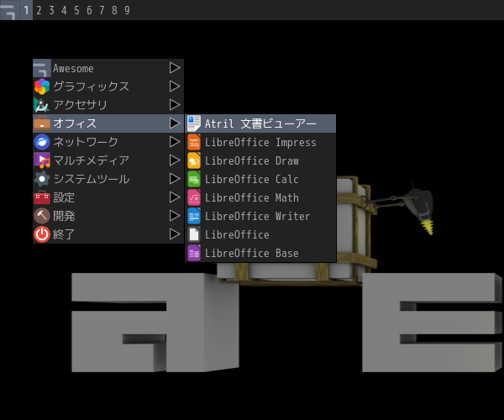504x420 pixels.
Task: Open the 開発 category
Action: click(108, 216)
